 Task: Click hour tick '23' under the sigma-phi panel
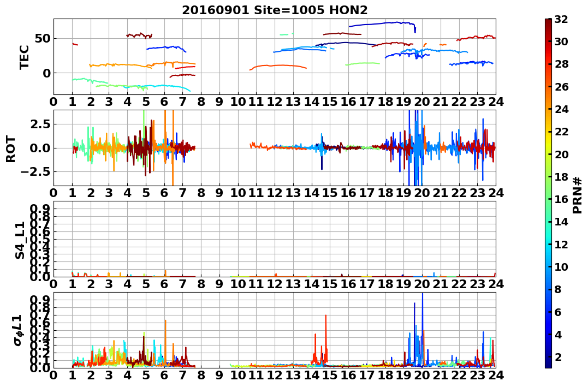click(x=478, y=375)
